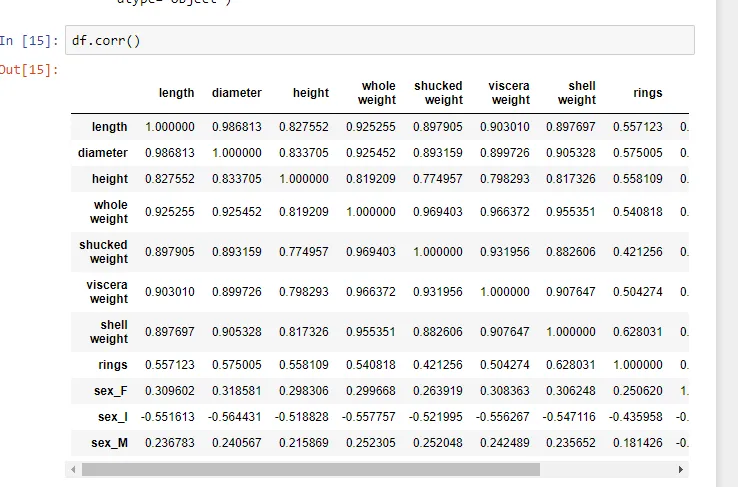Click value 0.907647 in the viscera weight row

[x=571, y=292]
